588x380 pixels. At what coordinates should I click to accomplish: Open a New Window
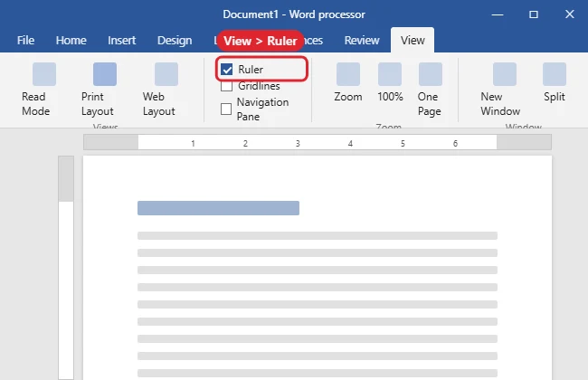pyautogui.click(x=500, y=90)
